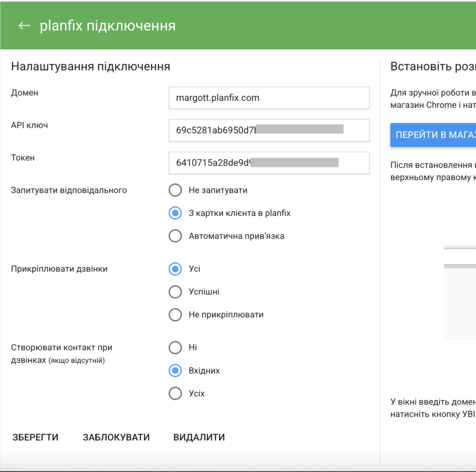Click the 'Створювати контакт при дзвінках' label
The height and width of the screenshot is (472, 476).
coord(62,354)
